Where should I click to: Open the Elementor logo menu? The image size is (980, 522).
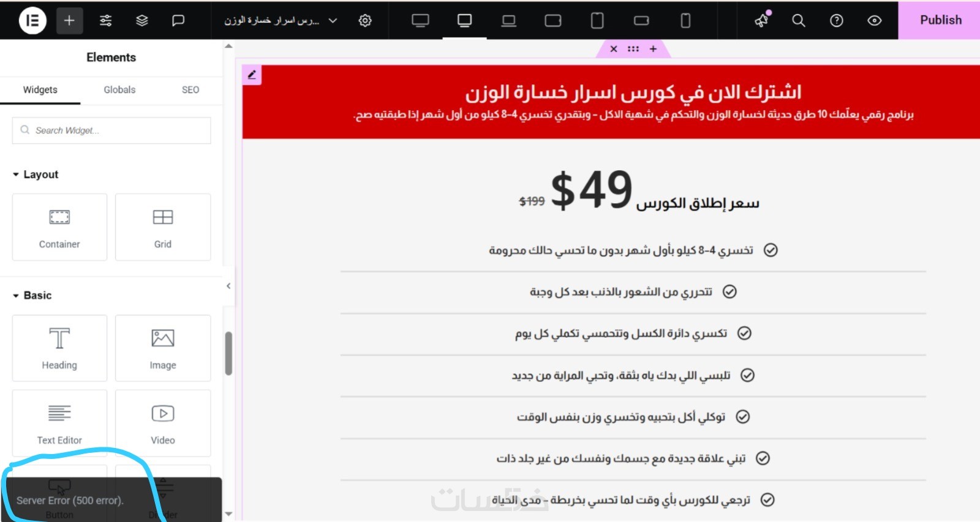click(x=32, y=20)
